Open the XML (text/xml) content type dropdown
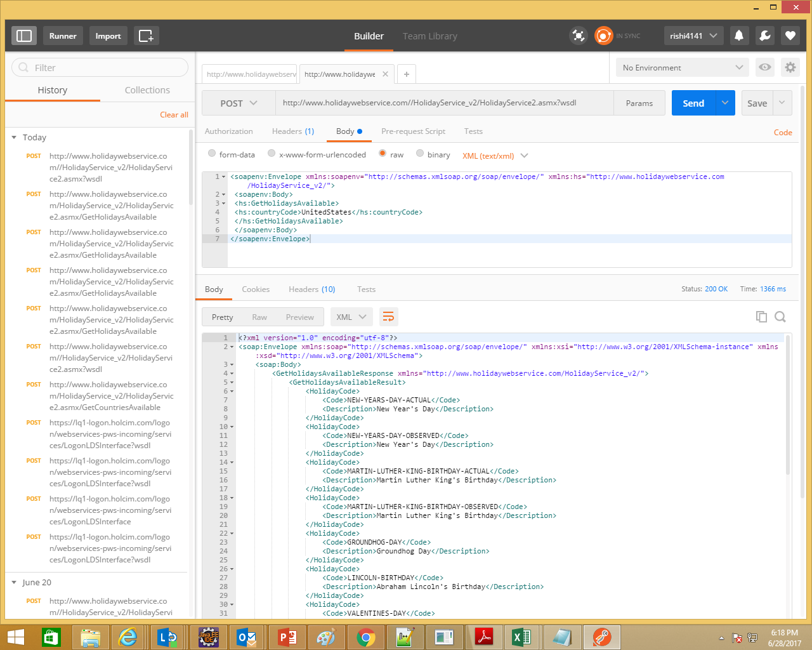The height and width of the screenshot is (650, 812). click(495, 156)
